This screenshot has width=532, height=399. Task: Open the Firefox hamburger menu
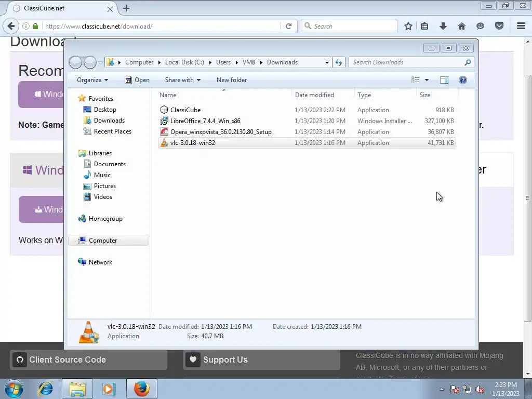[521, 26]
